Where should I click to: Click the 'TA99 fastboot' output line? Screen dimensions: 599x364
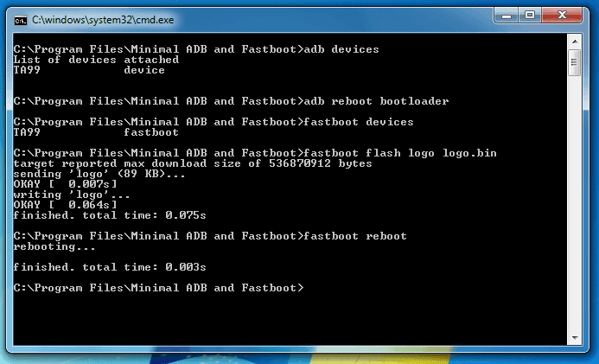click(x=96, y=132)
